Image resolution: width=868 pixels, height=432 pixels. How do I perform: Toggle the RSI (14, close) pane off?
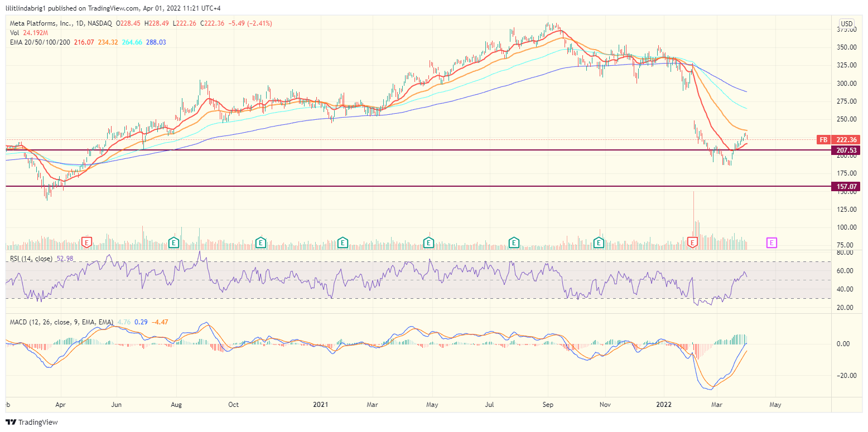31,258
